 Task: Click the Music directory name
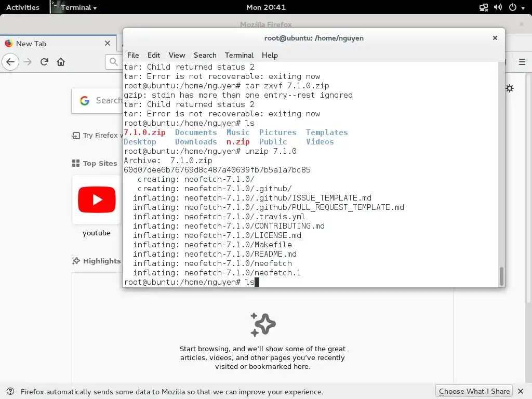pos(238,132)
